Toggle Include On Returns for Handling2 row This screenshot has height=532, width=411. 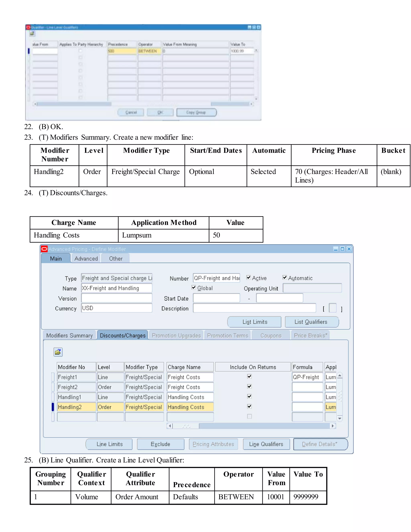tap(249, 407)
